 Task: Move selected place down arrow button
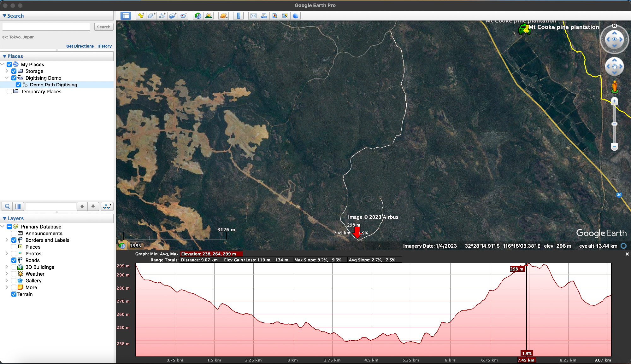(x=93, y=206)
